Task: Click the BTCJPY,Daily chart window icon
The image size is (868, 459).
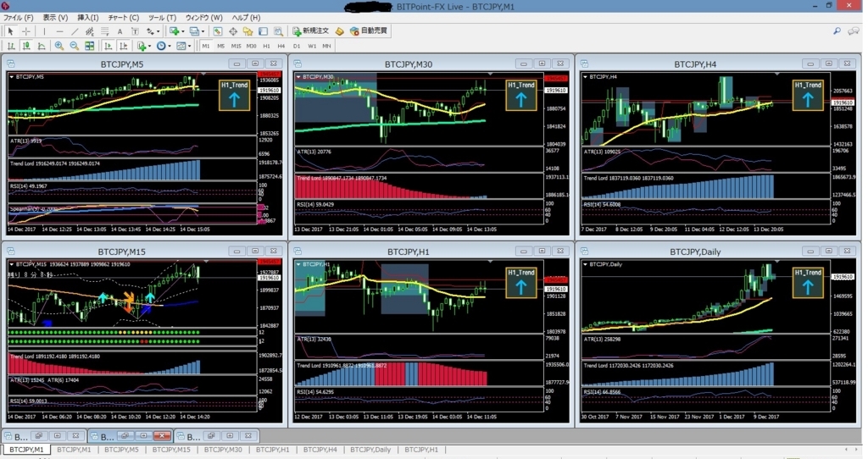Action: coord(584,251)
